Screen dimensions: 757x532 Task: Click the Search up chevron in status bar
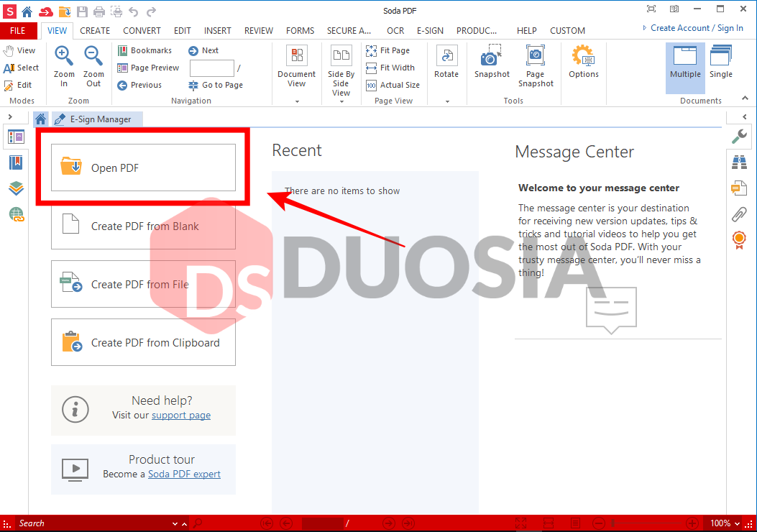184,524
